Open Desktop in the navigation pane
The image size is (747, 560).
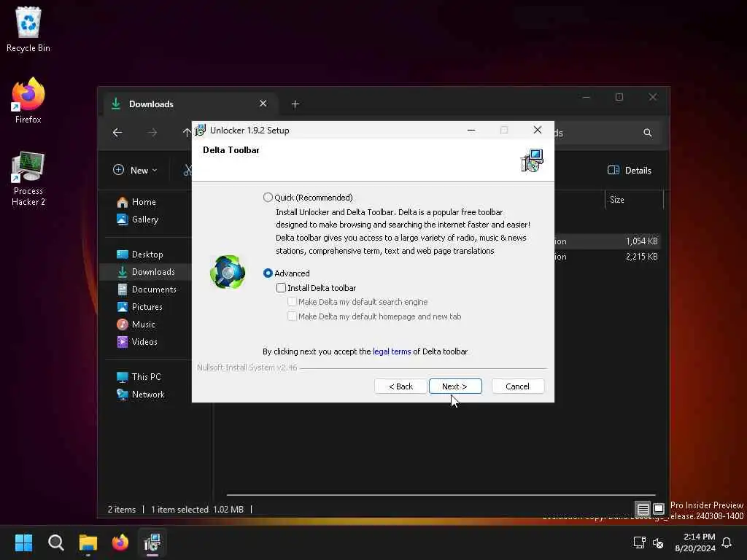pyautogui.click(x=147, y=254)
